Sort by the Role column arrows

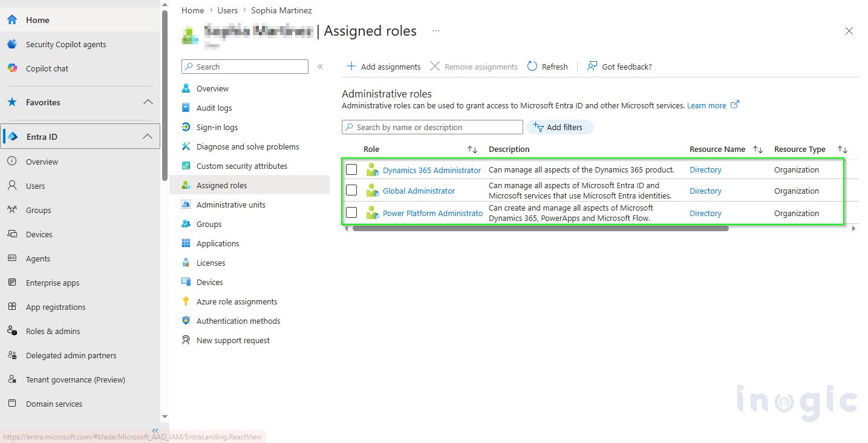click(472, 149)
